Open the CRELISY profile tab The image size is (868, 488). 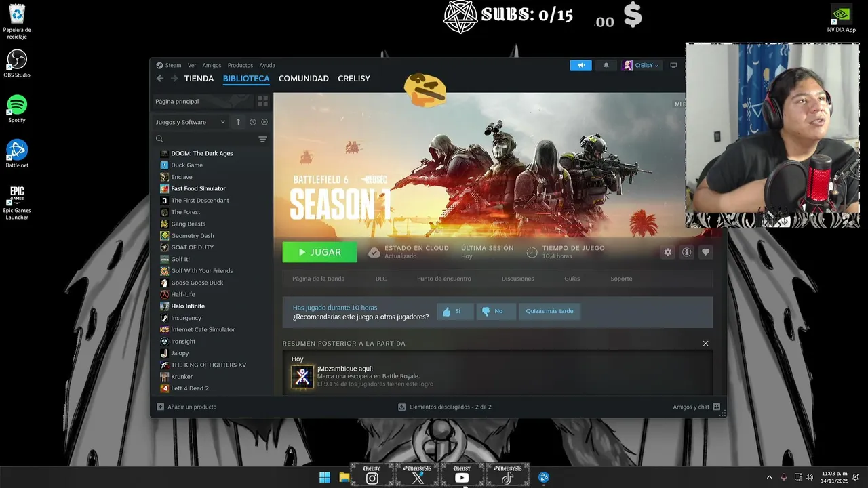(x=354, y=79)
